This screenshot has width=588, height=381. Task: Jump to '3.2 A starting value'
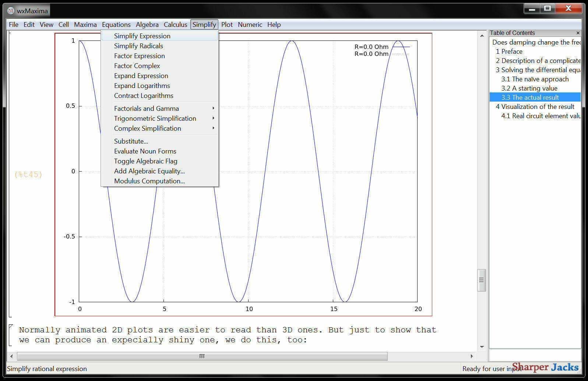(x=529, y=88)
